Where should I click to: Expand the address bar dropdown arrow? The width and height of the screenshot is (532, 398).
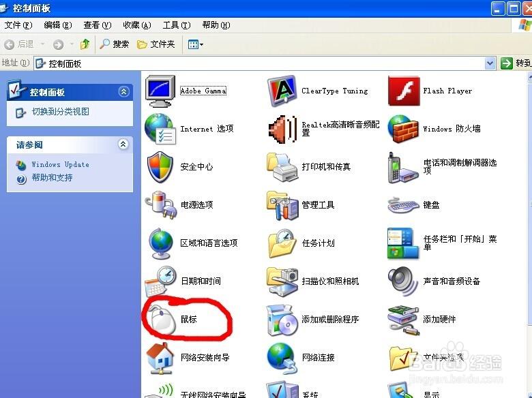click(x=490, y=63)
